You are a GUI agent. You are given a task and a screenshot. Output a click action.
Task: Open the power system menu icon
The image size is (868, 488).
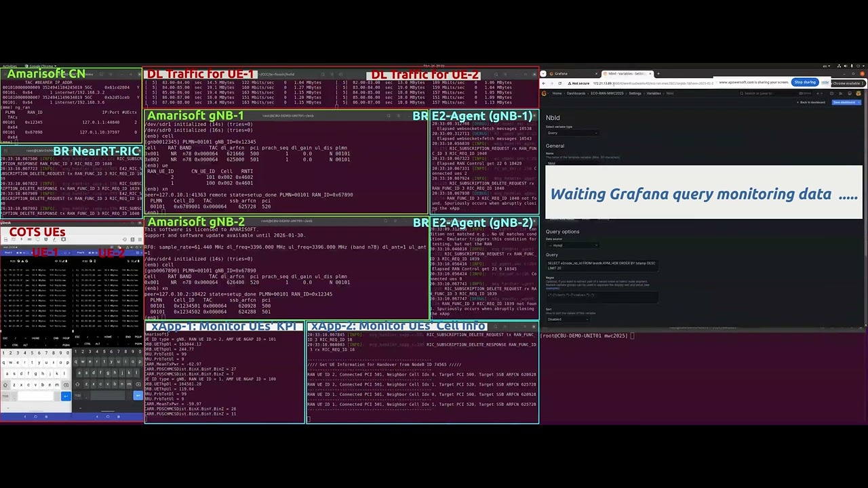point(859,66)
